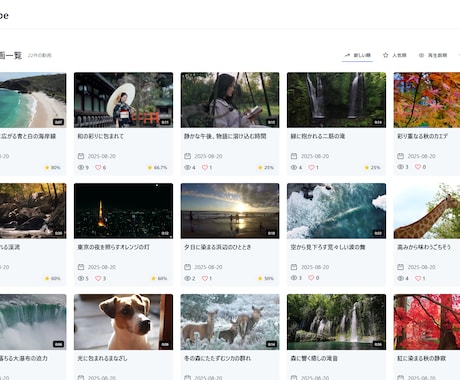Click heart icon on 東京の夜を照らすオレンジの灯 card

click(98, 278)
